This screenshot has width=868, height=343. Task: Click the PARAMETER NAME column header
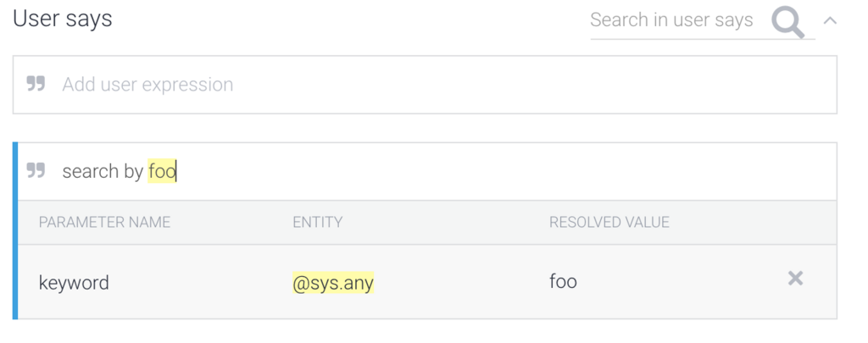point(104,222)
